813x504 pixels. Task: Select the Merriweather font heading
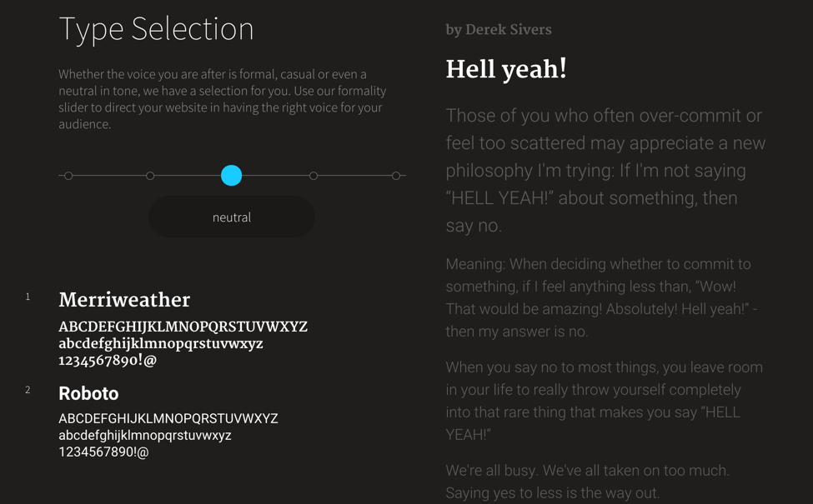pos(124,301)
